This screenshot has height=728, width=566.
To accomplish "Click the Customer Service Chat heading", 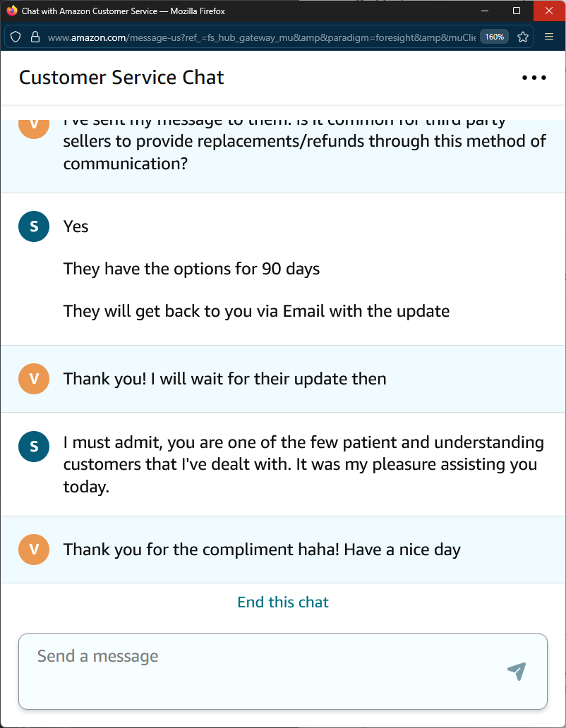I will (x=121, y=78).
